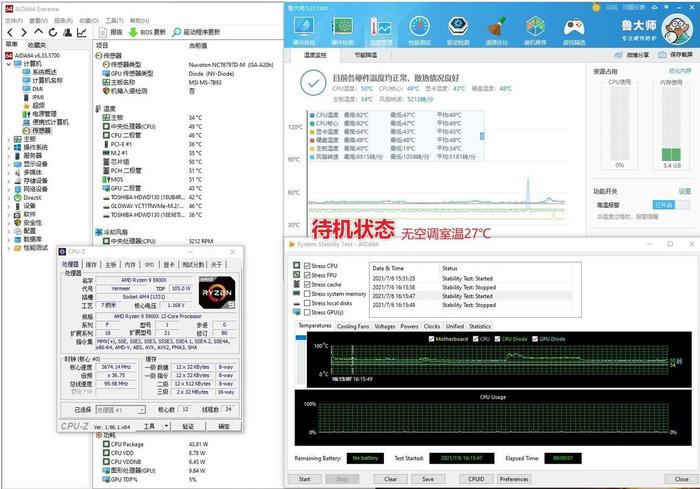Expand 显示设备 node in AIDA64 tree
The width and height of the screenshot is (700, 489).
click(x=8, y=164)
